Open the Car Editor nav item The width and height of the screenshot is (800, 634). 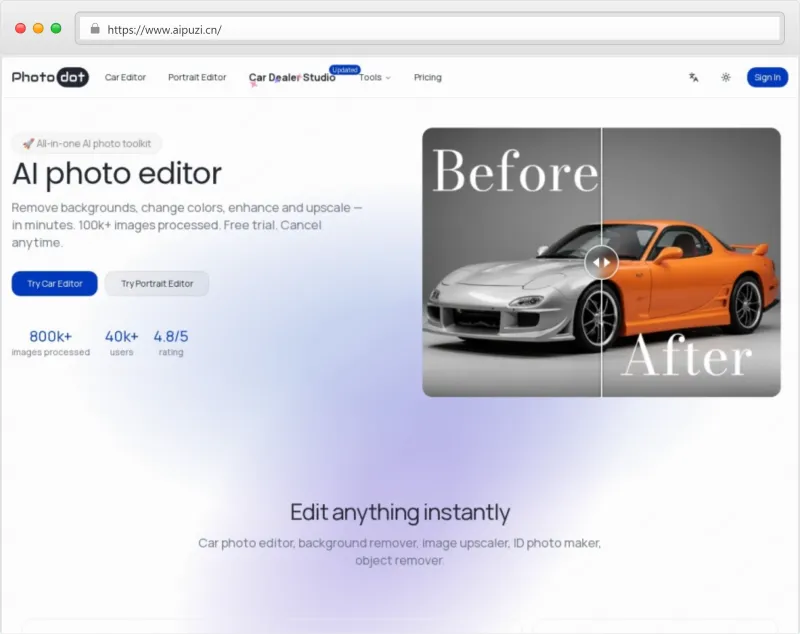125,78
